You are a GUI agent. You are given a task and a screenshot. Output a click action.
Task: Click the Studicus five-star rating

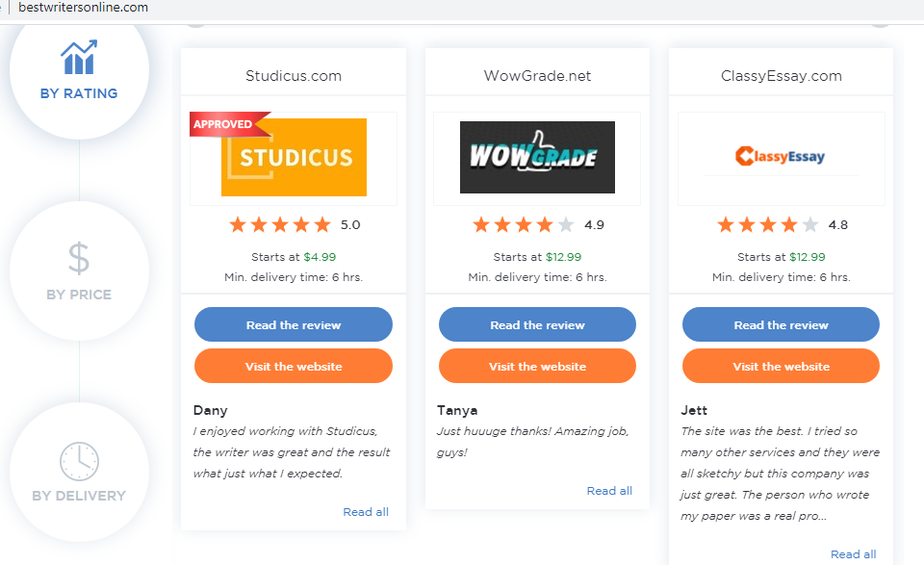(280, 225)
